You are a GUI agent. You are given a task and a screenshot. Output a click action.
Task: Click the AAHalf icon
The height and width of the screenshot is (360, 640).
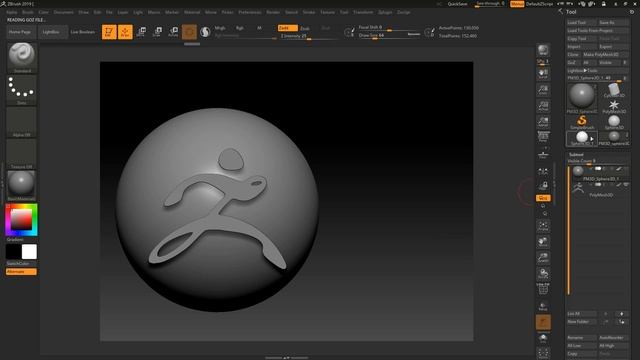coord(543,121)
